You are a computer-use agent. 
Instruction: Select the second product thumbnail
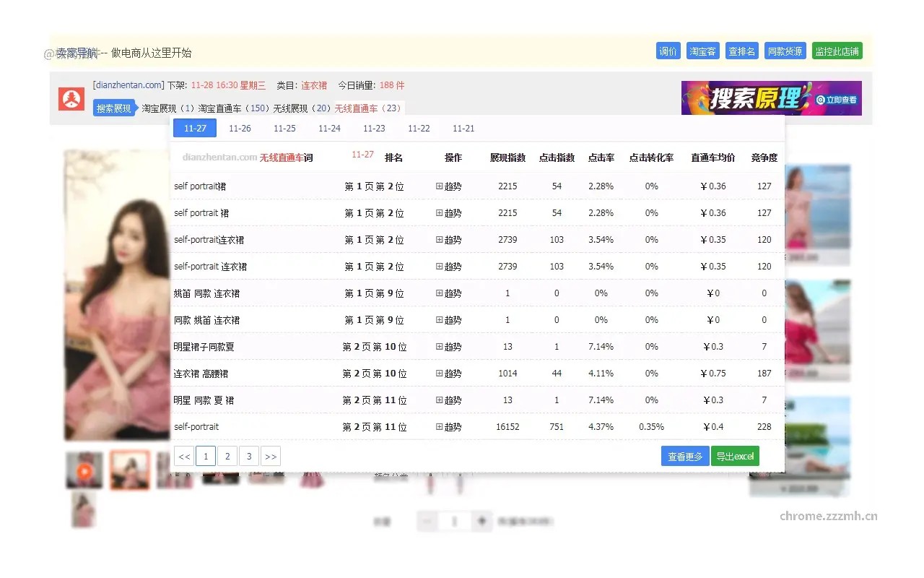(129, 469)
